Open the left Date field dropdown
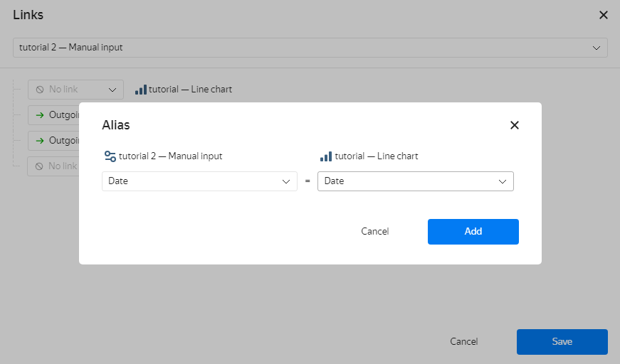Viewport: 620px width, 364px height. (x=199, y=181)
